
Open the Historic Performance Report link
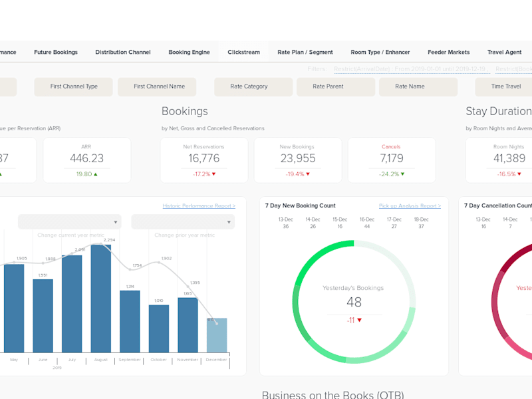tap(199, 205)
